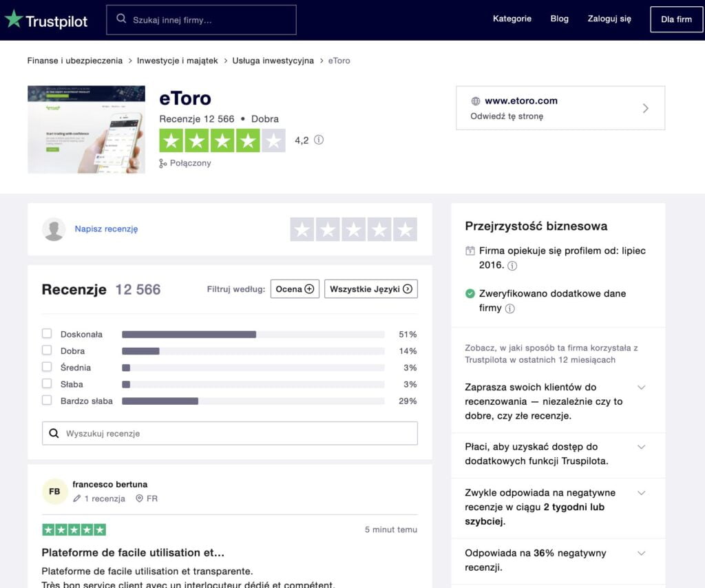Image resolution: width=705 pixels, height=588 pixels.
Task: Click magnifier icon in Wyszukaj recenzje field
Action: click(54, 433)
